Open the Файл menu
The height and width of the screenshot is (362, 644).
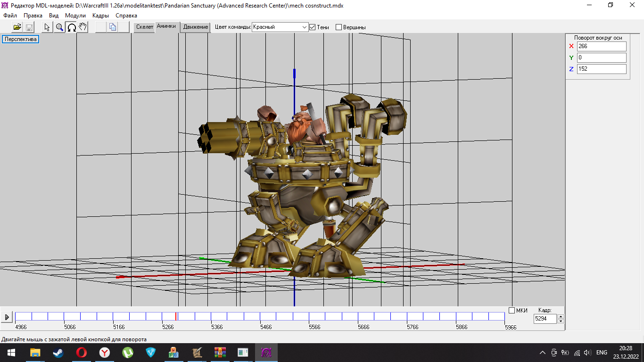pos(10,16)
